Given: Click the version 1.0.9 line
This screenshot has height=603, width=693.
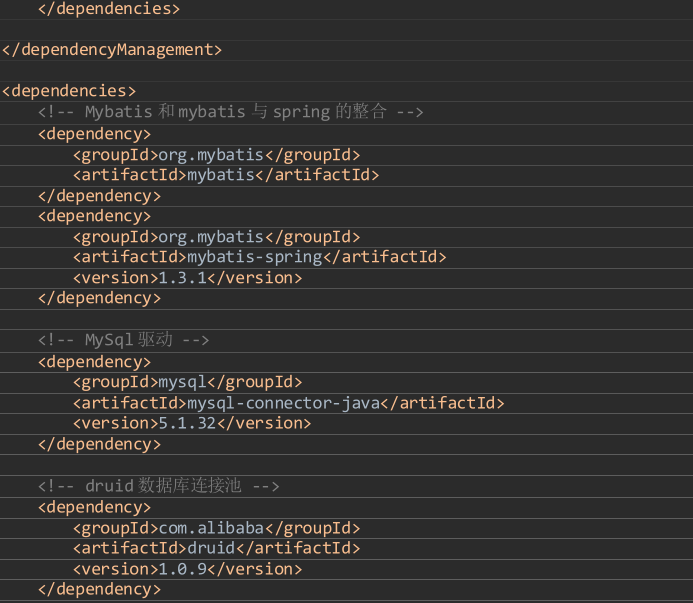Looking at the screenshot, I should [188, 569].
